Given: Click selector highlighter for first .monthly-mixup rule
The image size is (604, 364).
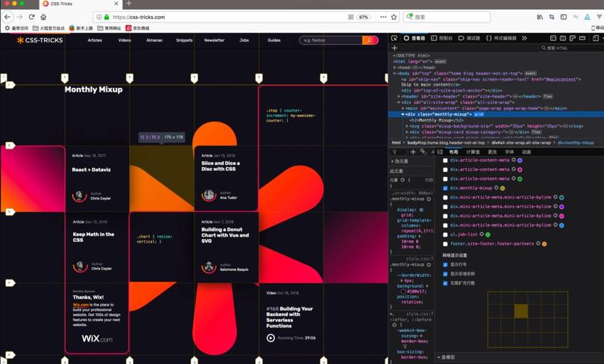Looking at the screenshot, I should coord(428,199).
